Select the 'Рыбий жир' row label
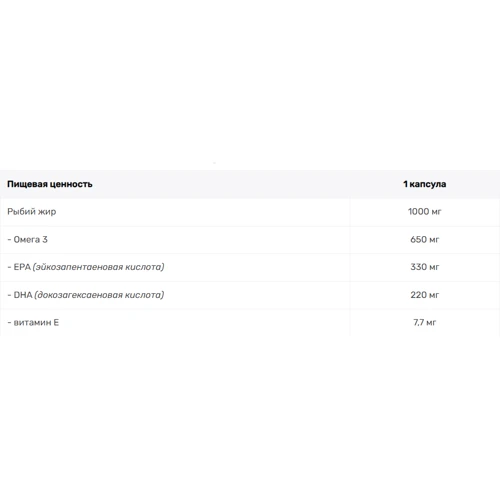This screenshot has height=500, width=500. pyautogui.click(x=32, y=212)
